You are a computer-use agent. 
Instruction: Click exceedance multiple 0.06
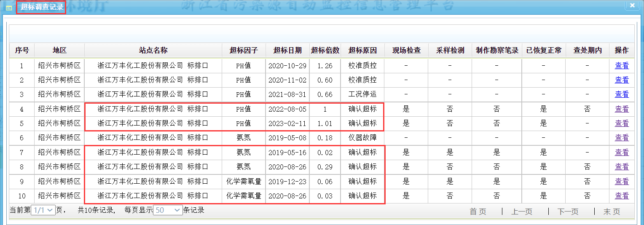(x=325, y=182)
